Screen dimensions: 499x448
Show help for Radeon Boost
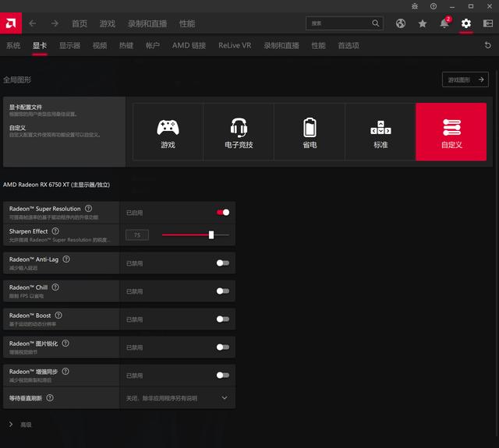coord(58,315)
